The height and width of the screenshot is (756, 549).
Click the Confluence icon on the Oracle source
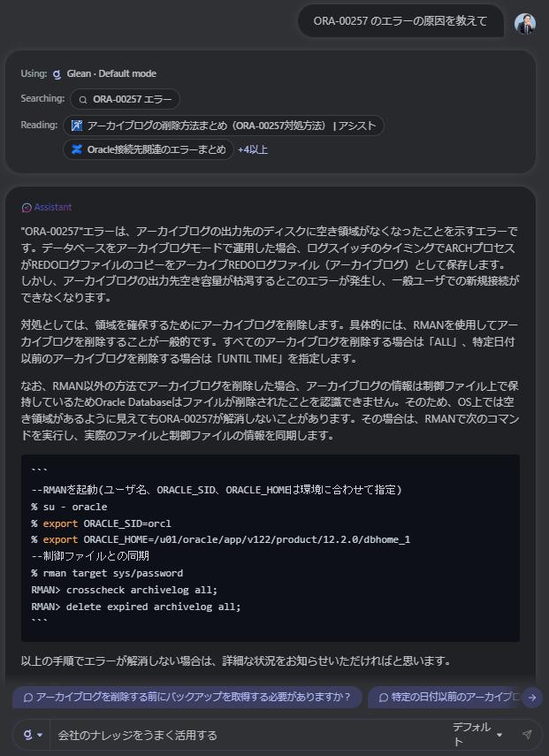pos(77,149)
